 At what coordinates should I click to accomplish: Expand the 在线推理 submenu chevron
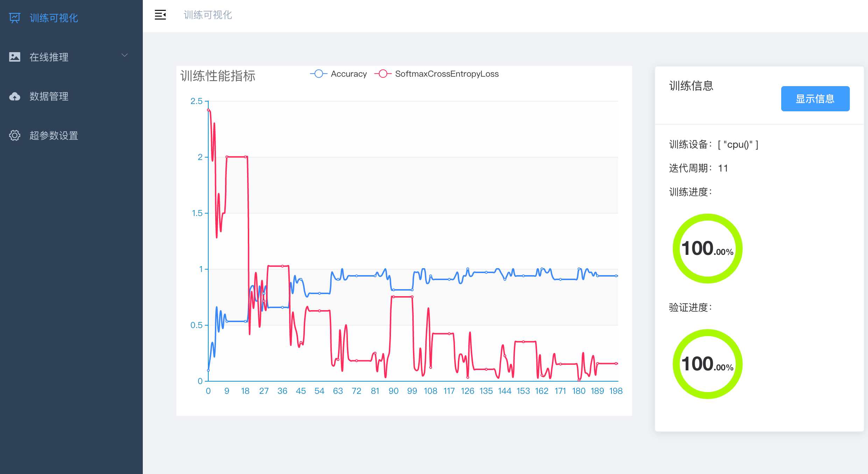tap(125, 55)
